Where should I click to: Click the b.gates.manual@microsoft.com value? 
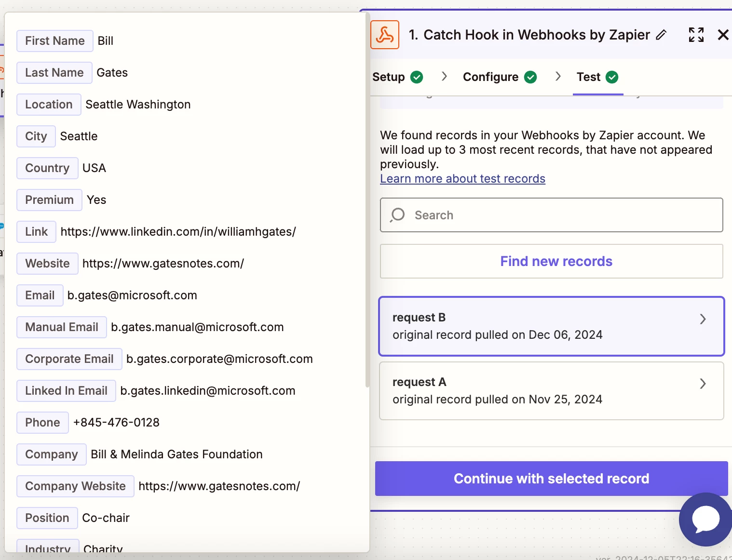(197, 327)
